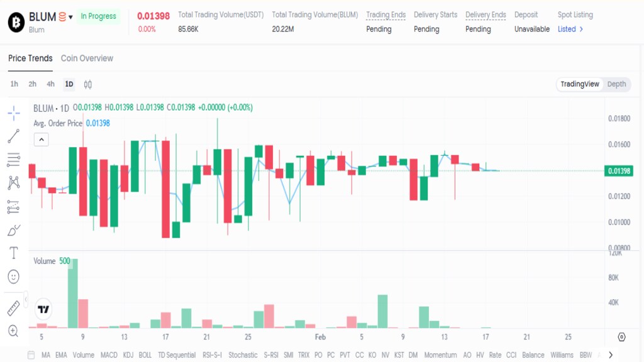Open the Spot Listing 'Listed' link
This screenshot has height=362, width=644.
[x=570, y=29]
